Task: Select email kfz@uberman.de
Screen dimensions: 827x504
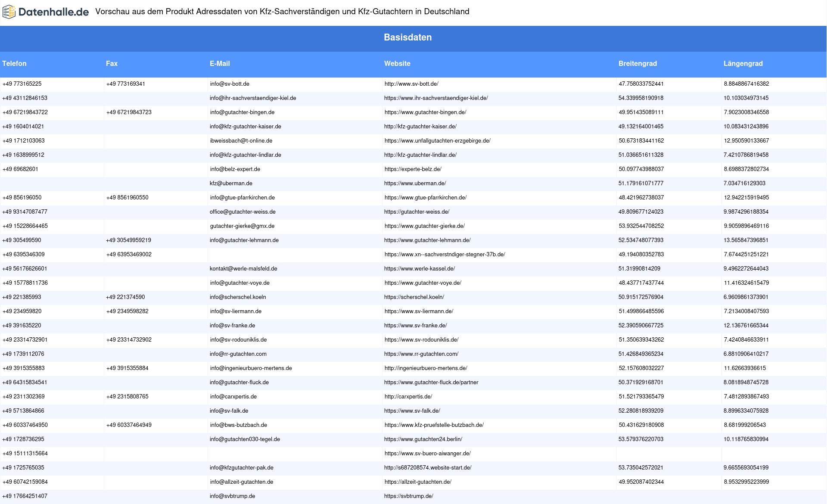Action: coord(231,184)
